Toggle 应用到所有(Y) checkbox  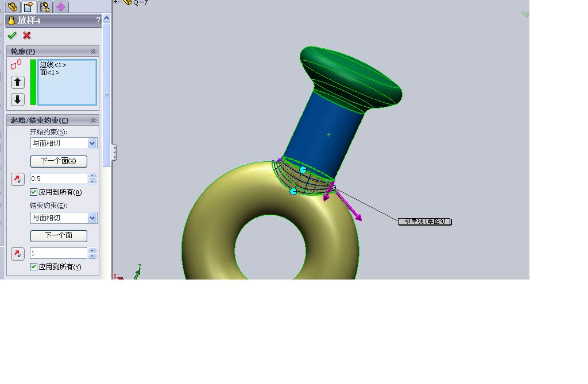[33, 267]
